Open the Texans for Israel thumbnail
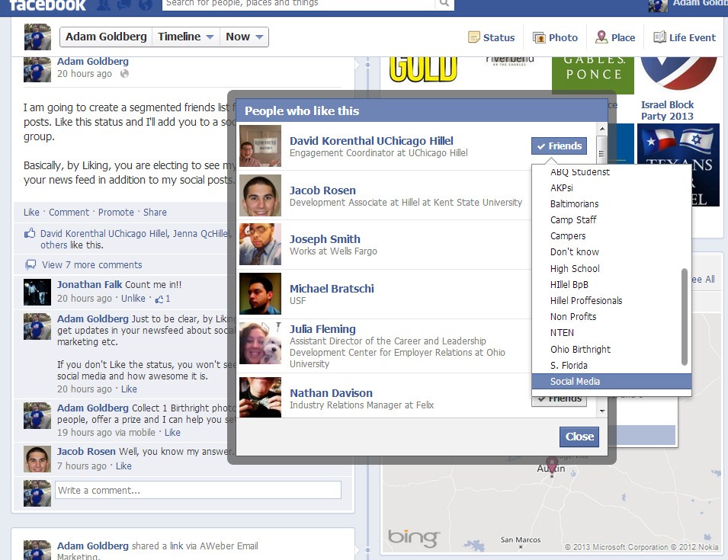 678,165
